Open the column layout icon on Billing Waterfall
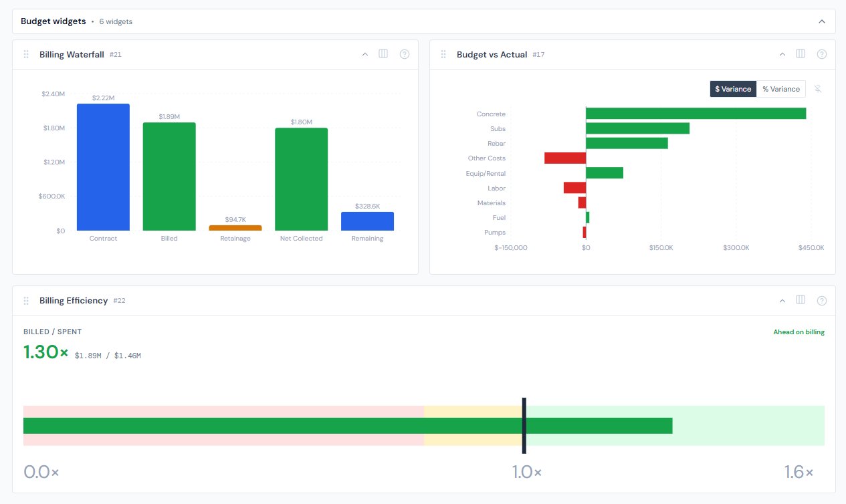Screen dimensions: 846x504 pyautogui.click(x=383, y=54)
